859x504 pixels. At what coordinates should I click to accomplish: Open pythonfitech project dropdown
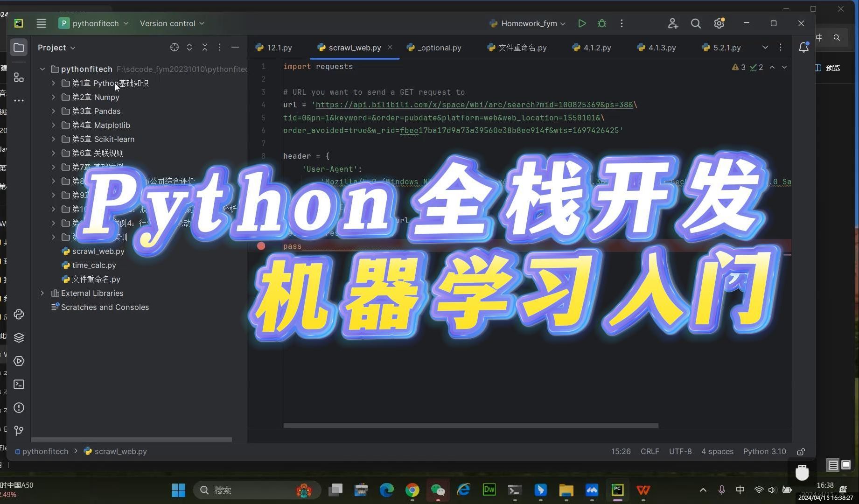pyautogui.click(x=93, y=23)
